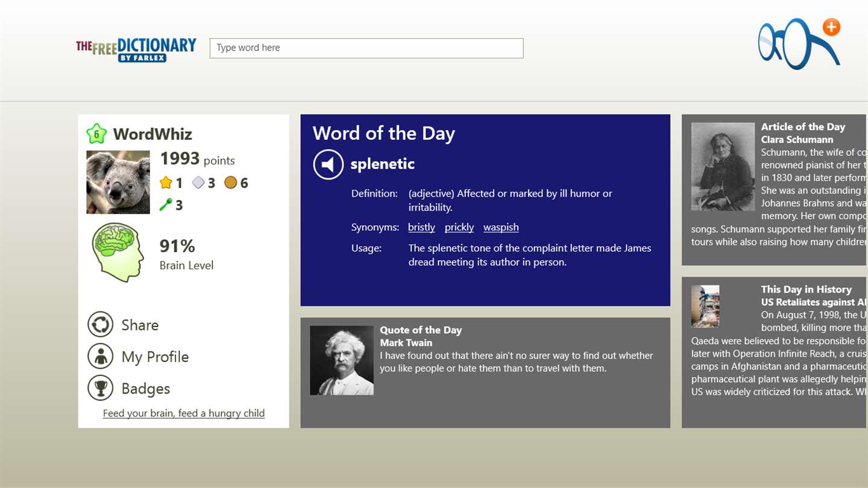
Task: Click the Share circular icon
Action: tap(100, 325)
